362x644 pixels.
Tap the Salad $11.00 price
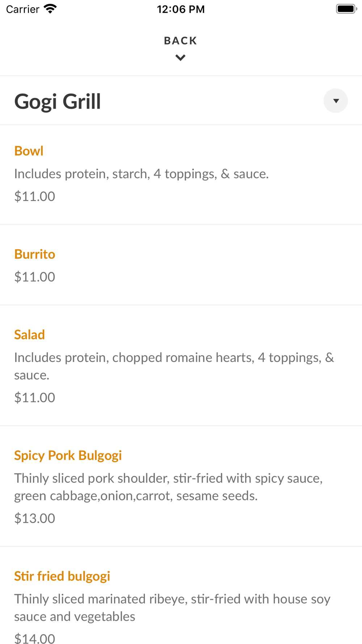point(35,397)
